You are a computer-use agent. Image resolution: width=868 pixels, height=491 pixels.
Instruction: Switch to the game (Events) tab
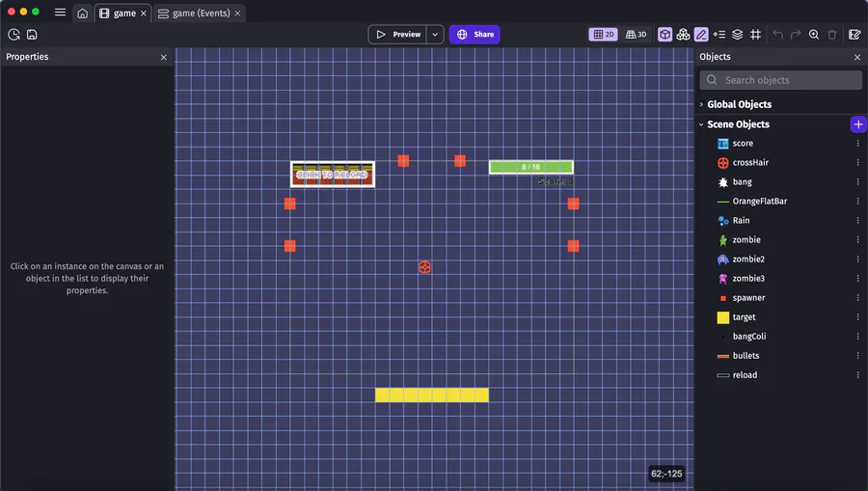coord(194,14)
